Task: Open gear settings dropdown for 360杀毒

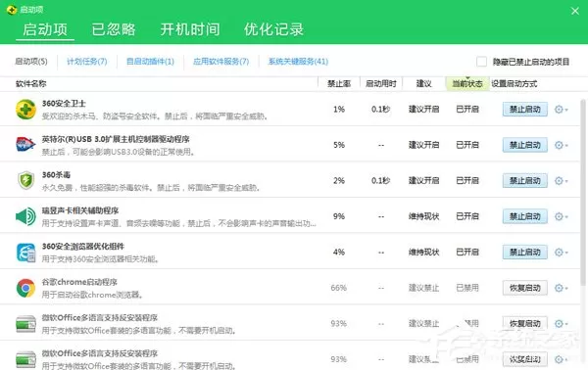Action: (x=561, y=181)
